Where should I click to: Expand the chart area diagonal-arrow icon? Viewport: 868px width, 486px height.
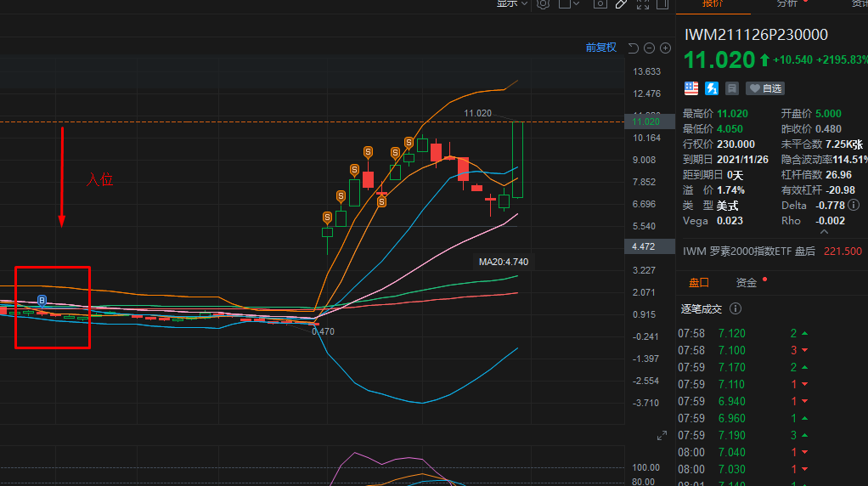click(x=662, y=436)
